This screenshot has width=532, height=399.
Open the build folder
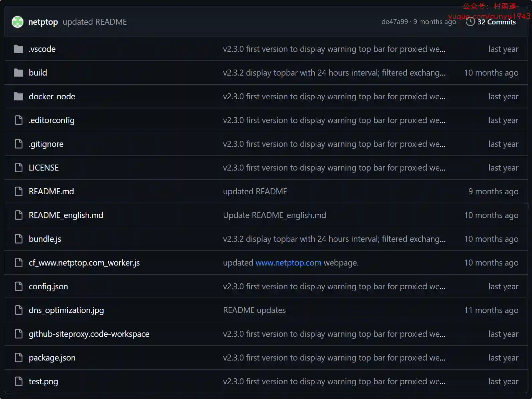(38, 73)
